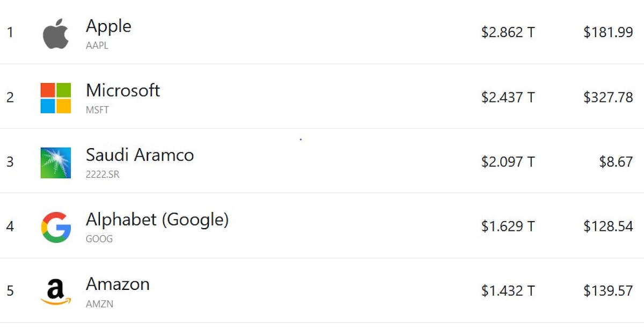Click the AMZN ticker symbol
The height and width of the screenshot is (328, 644).
pos(100,304)
